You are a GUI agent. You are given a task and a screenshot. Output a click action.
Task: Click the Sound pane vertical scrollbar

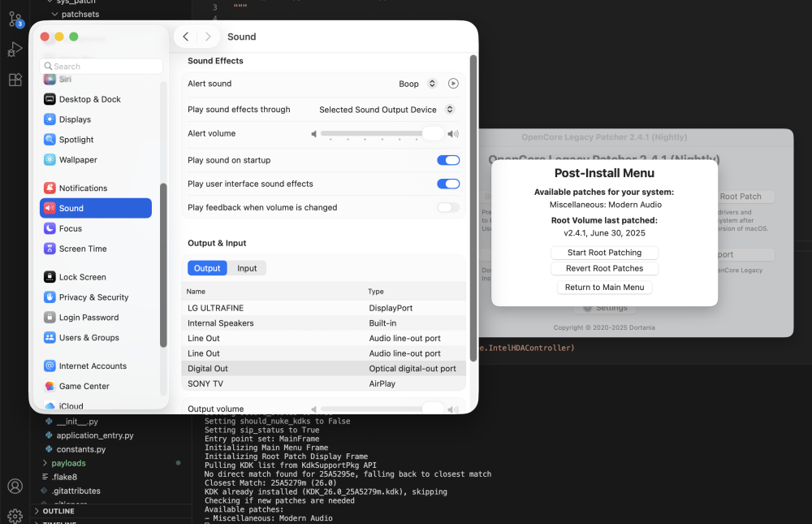[x=473, y=208]
